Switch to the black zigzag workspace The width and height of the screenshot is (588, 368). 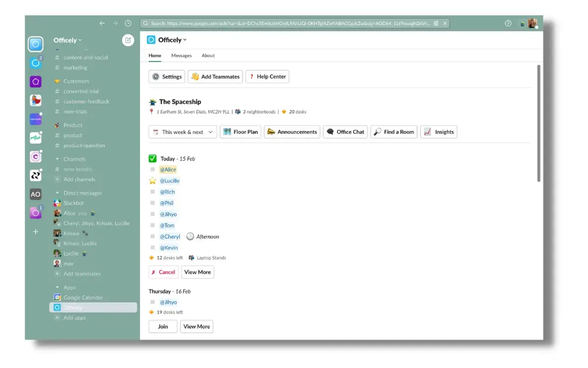tap(35, 175)
